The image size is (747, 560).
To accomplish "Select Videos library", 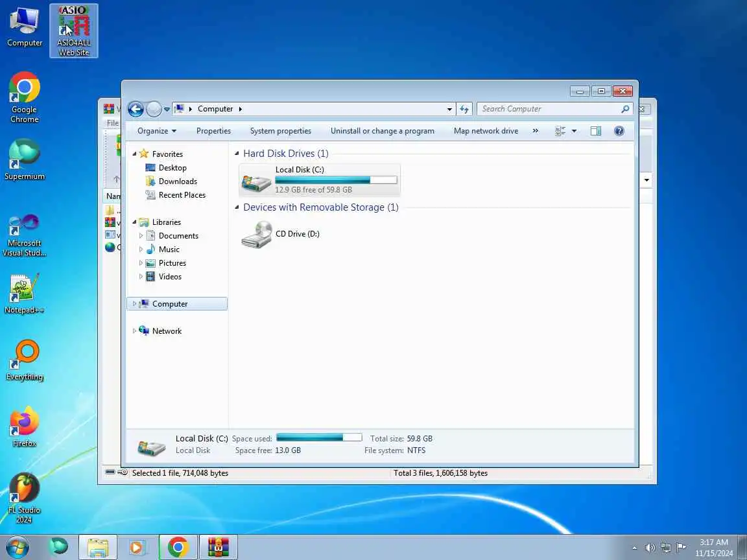I will 170,277.
